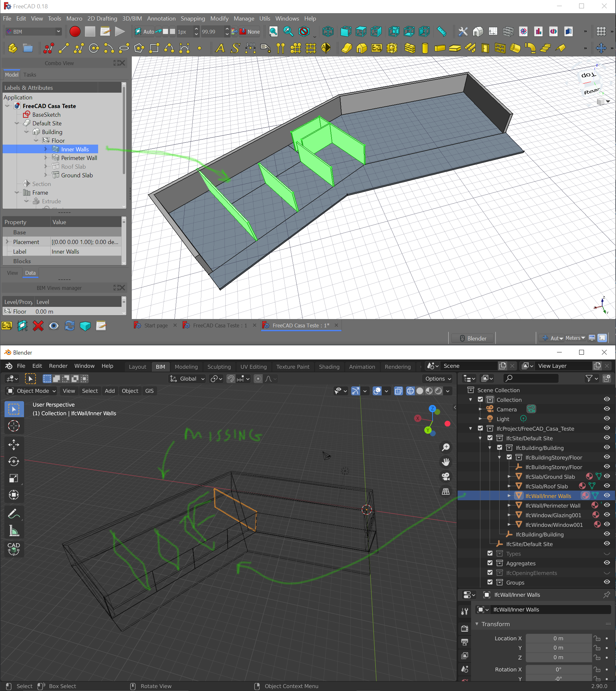
Task: Expand the Placement property row
Action: pyautogui.click(x=7, y=242)
